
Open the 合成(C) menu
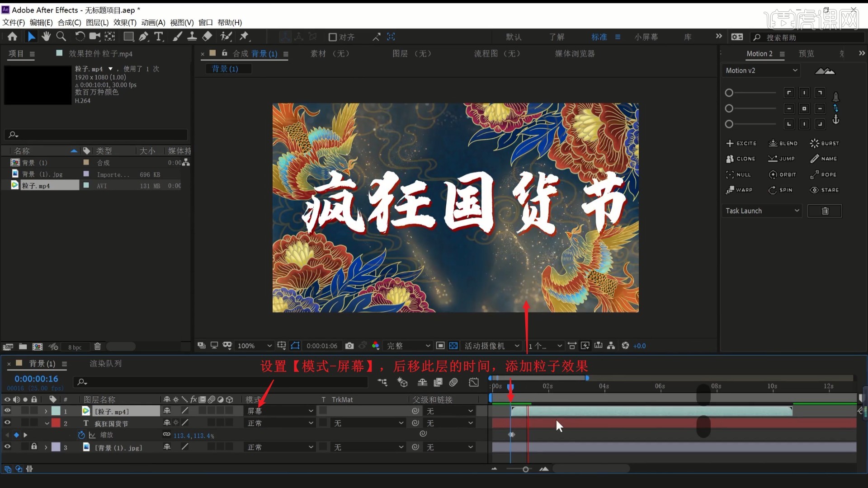pos(69,23)
